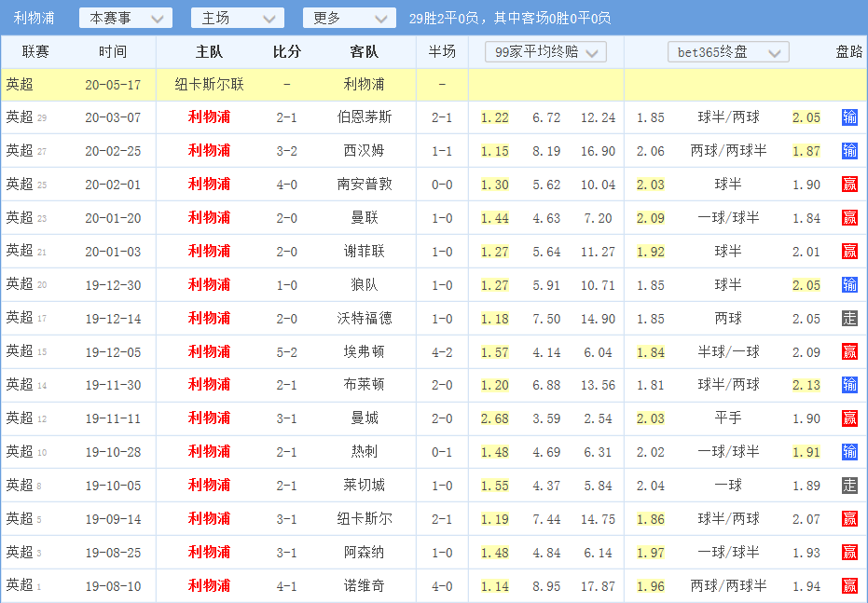This screenshot has width=868, height=603.
Task: Click 平手 handicap in 曼城 row
Action: [x=728, y=418]
